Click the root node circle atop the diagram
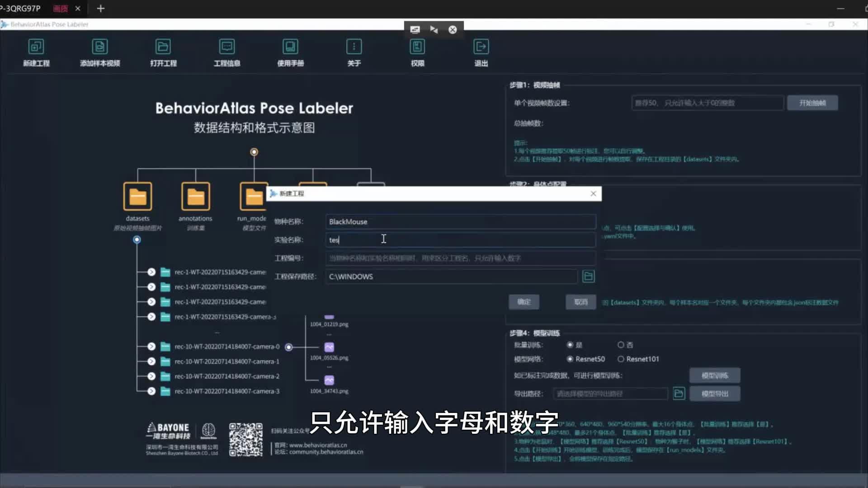 click(254, 152)
